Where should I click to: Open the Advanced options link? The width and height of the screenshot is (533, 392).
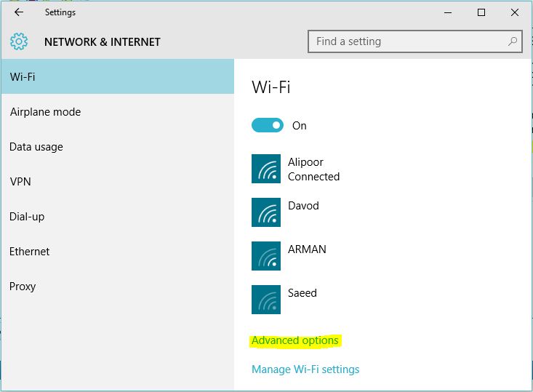coord(295,340)
